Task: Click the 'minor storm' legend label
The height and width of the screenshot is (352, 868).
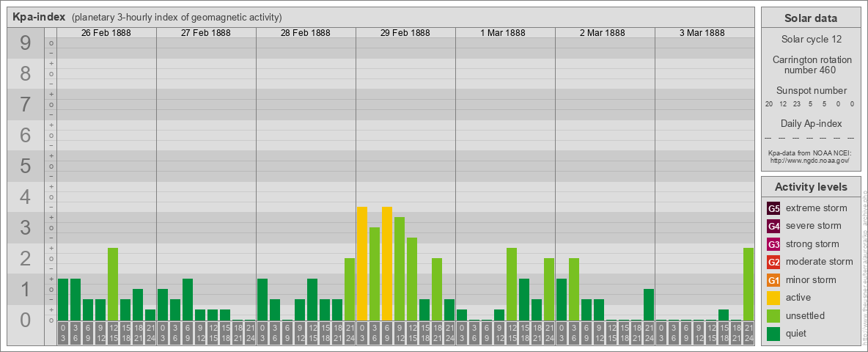Action: tap(812, 279)
